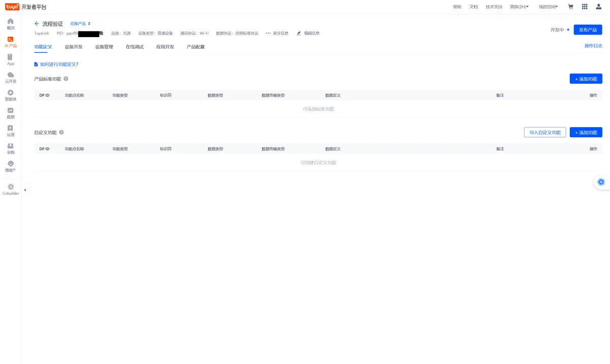Open 智能体 in the sidebar
The height and width of the screenshot is (364, 610).
[11, 95]
